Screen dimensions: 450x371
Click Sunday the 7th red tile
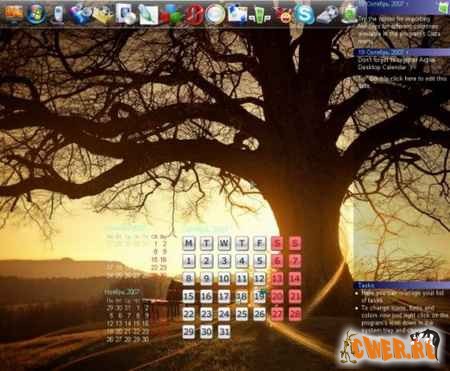coord(295,261)
